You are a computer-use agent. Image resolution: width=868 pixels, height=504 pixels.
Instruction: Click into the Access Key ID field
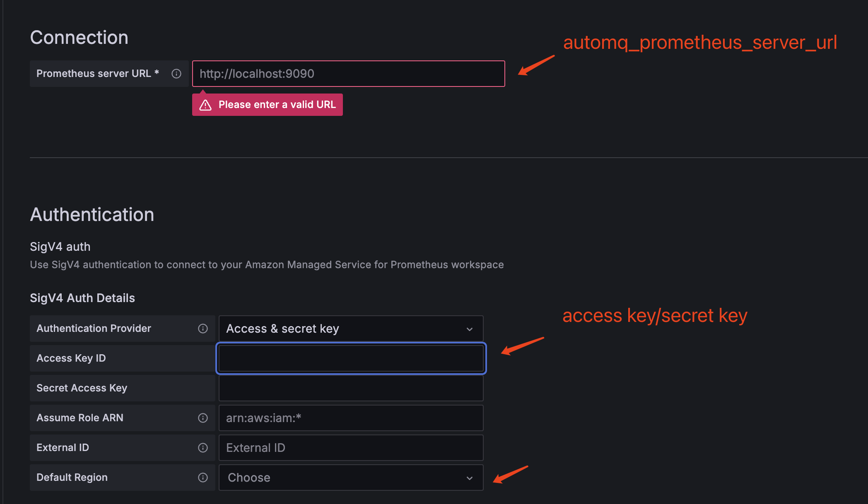click(x=351, y=358)
